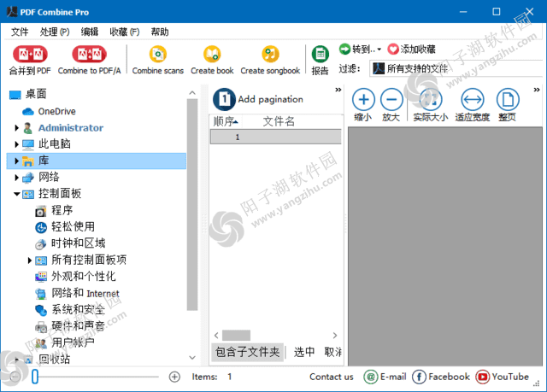Image resolution: width=547 pixels, height=392 pixels.
Task: Click the 转到 green arrow icon
Action: click(344, 50)
